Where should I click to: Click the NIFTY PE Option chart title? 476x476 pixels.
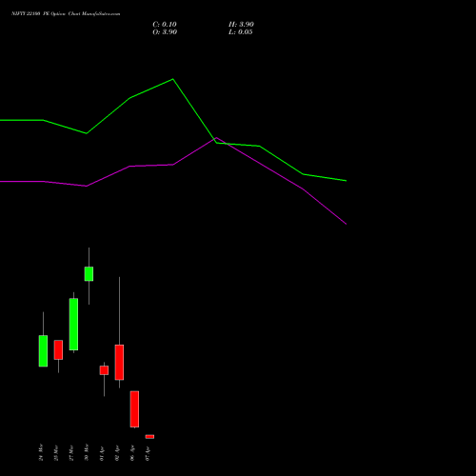(x=66, y=14)
